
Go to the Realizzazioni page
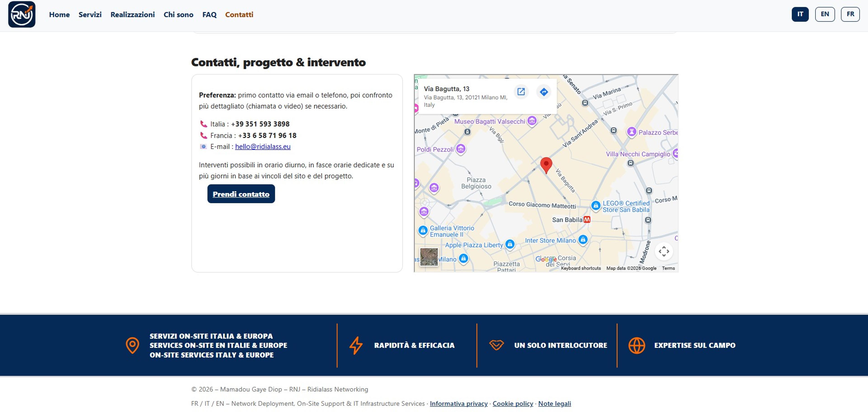point(132,14)
